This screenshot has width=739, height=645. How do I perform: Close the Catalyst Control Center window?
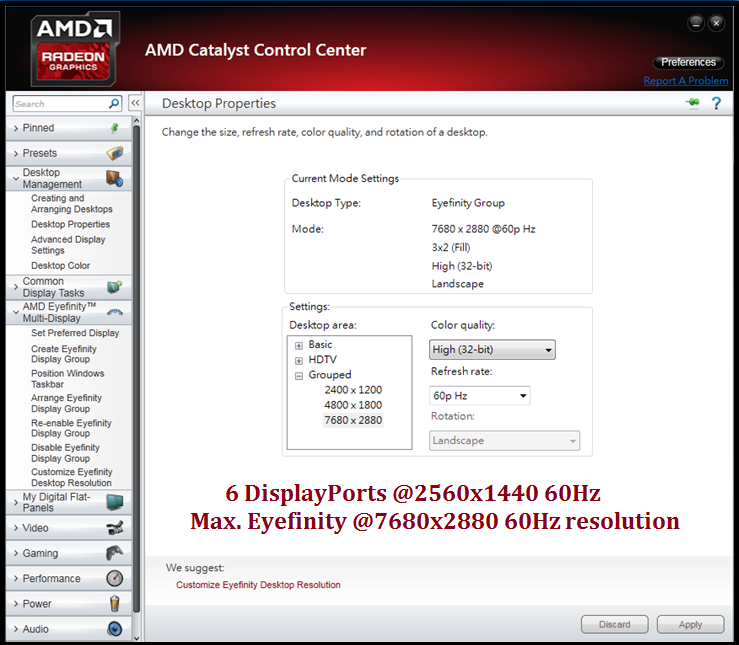click(716, 23)
